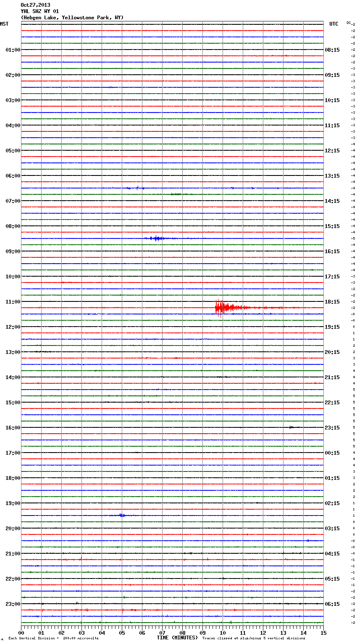The image size is (357, 644).
Task: Click the date header 'Oct27,2013'
Action: [x=35, y=5]
